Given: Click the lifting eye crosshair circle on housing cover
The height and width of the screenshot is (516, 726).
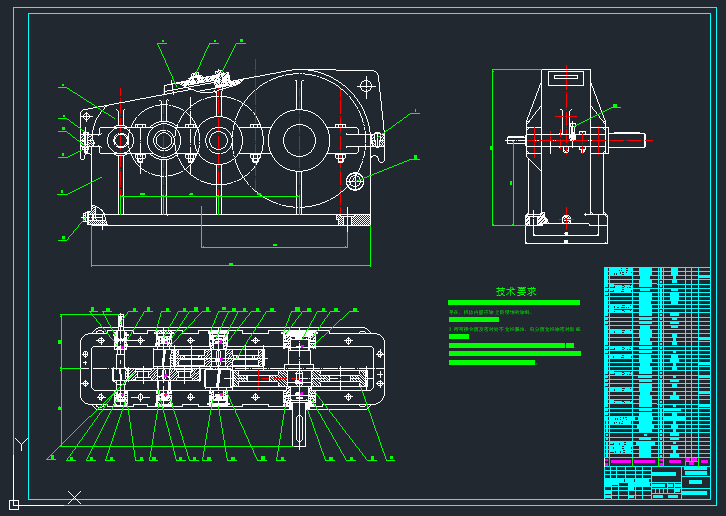Looking at the screenshot, I should (366, 86).
